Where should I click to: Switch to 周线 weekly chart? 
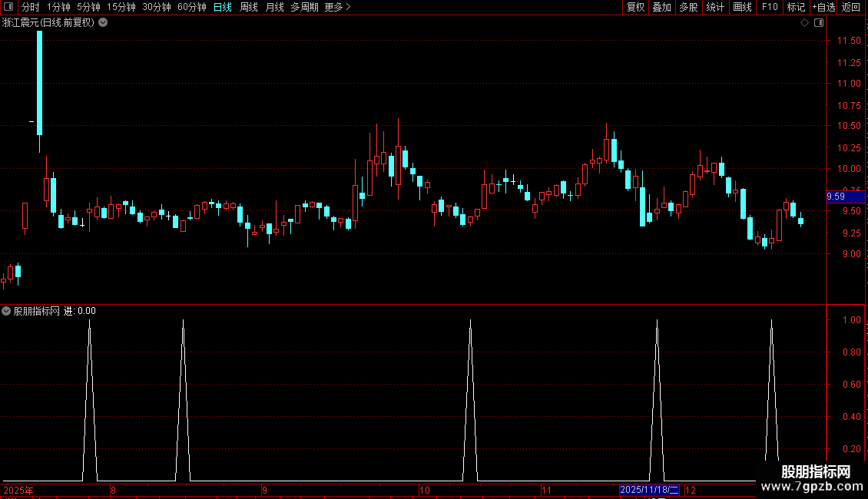(x=249, y=7)
